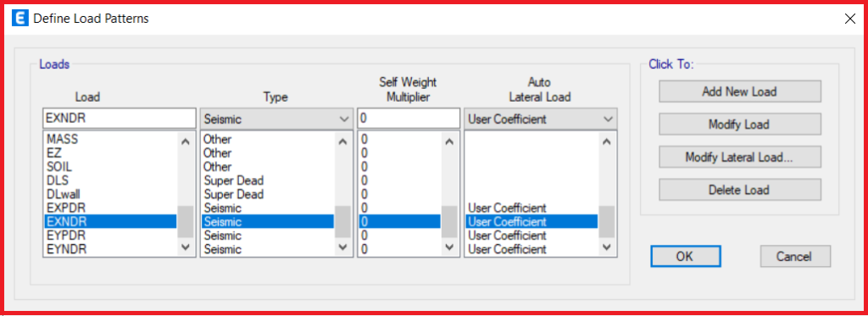The image size is (868, 316).
Task: Click the Delete Load button
Action: tap(739, 190)
